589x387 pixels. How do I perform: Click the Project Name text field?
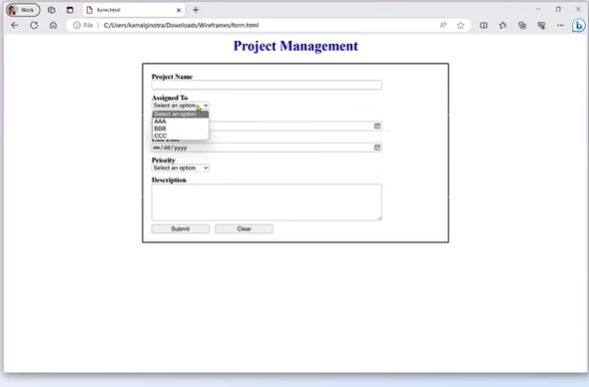pos(267,85)
